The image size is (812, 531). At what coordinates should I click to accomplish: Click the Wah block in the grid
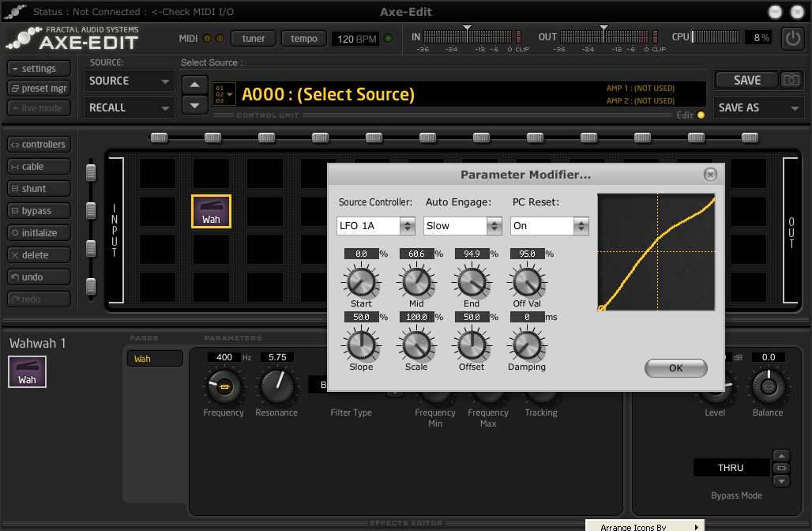pyautogui.click(x=211, y=211)
